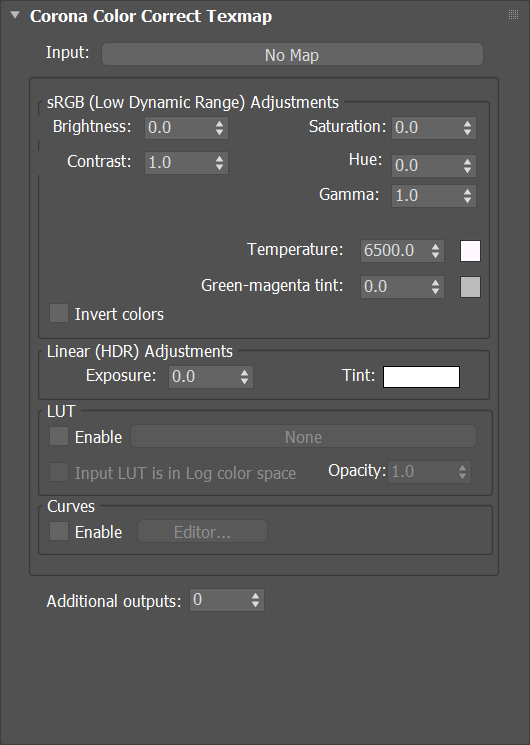The width and height of the screenshot is (530, 745).
Task: Click the Corona Color Correct Texmap title
Action: (x=151, y=16)
